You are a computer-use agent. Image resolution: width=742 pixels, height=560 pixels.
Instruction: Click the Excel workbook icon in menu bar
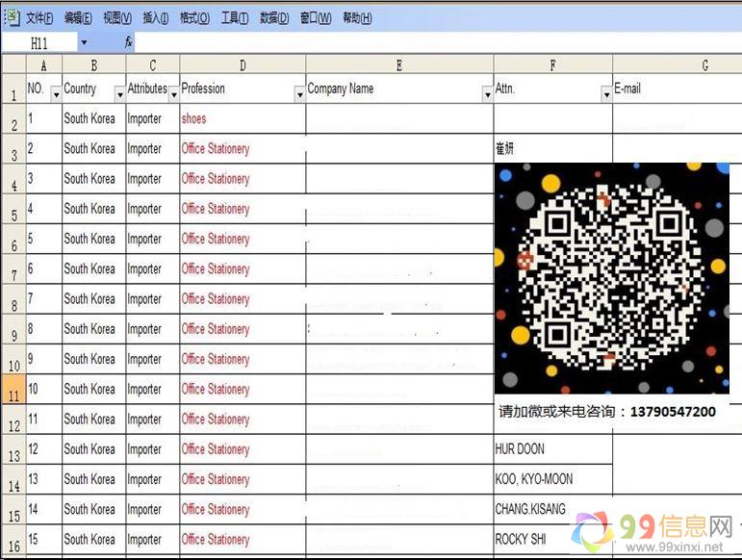click(13, 16)
